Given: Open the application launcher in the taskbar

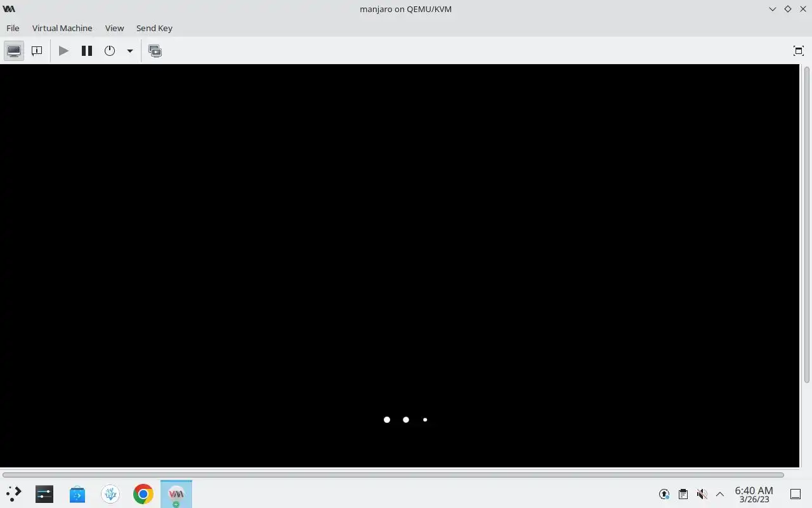Looking at the screenshot, I should pos(13,493).
